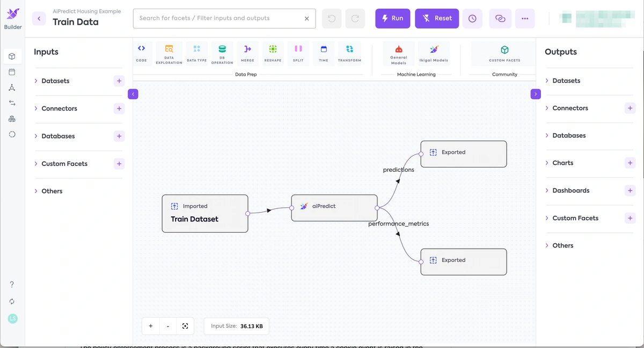Click the clock history icon button
Screen dimensions: 644x348
pyautogui.click(x=472, y=18)
